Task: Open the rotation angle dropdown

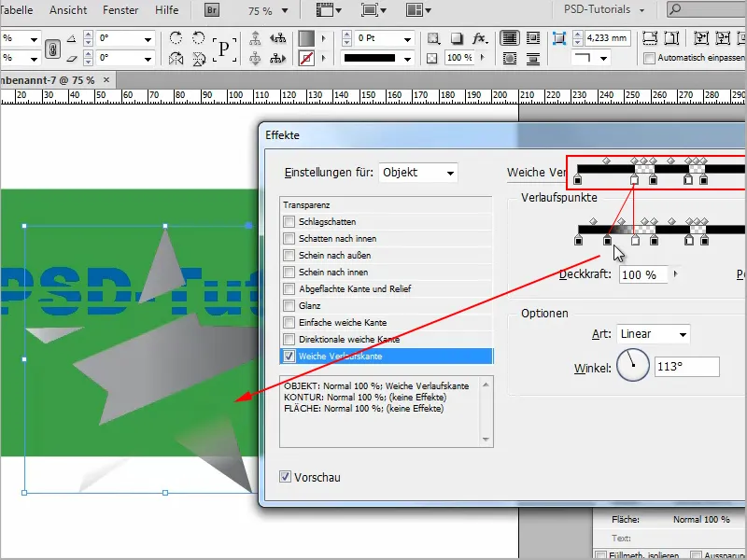Action: (x=148, y=38)
